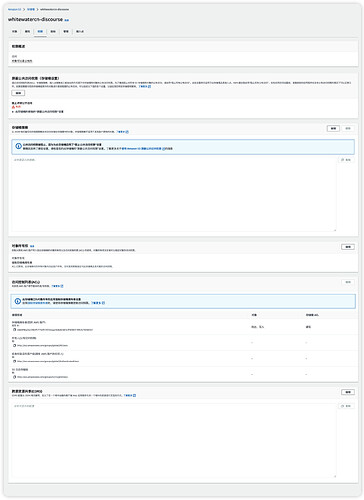This screenshot has width=364, height=500.
Task: Open 了解更多 link under the ACL heading
Action: pos(56,286)
